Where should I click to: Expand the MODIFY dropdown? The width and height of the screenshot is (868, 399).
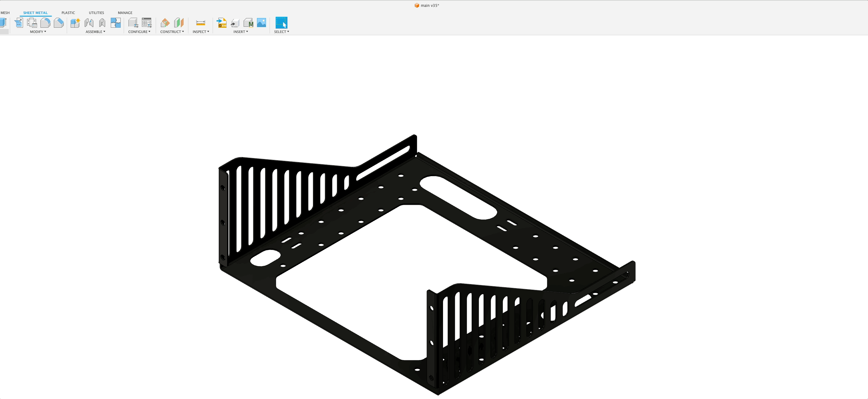(x=38, y=32)
